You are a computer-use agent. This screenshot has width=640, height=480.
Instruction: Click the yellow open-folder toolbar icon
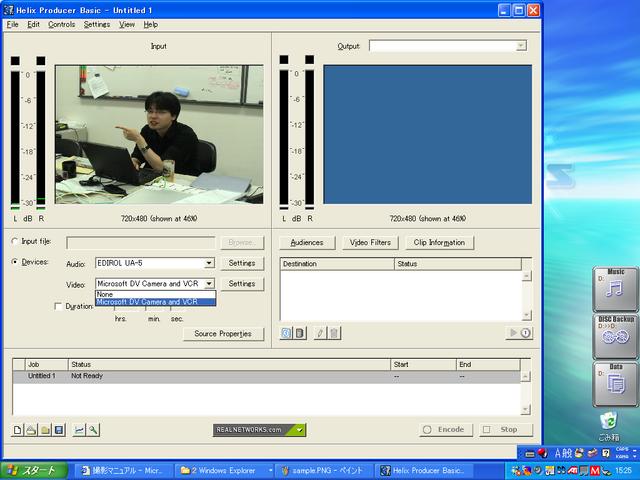coord(45,430)
